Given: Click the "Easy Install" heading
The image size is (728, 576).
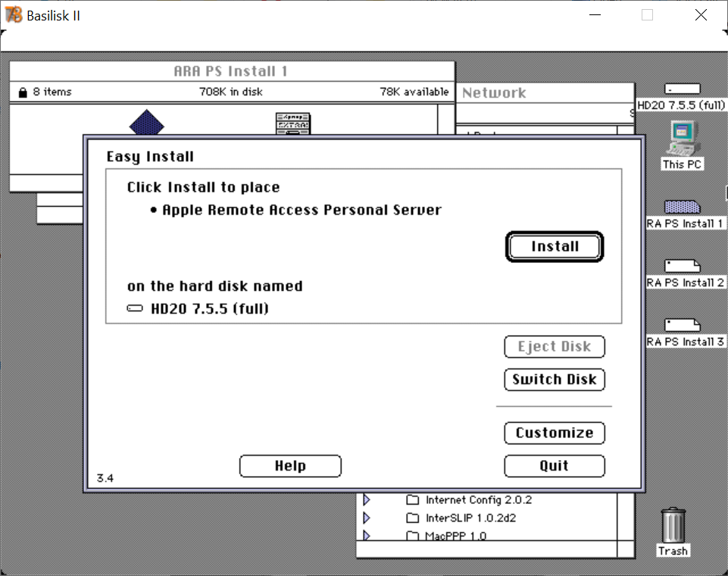Looking at the screenshot, I should click(150, 157).
